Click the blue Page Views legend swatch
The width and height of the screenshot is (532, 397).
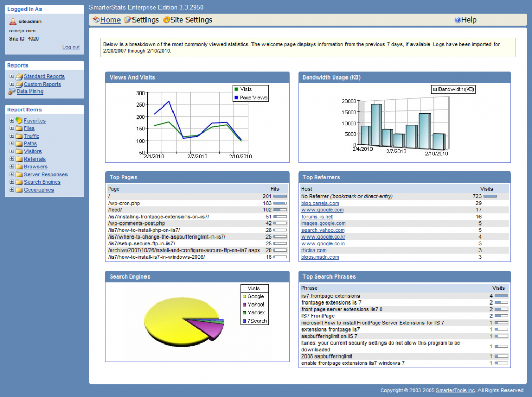coord(236,98)
